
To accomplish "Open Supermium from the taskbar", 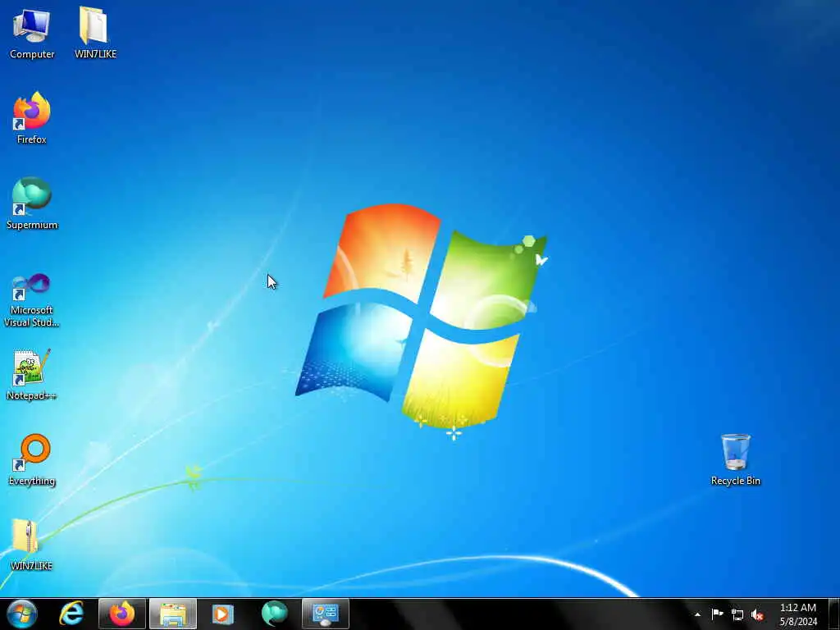I will [274, 614].
